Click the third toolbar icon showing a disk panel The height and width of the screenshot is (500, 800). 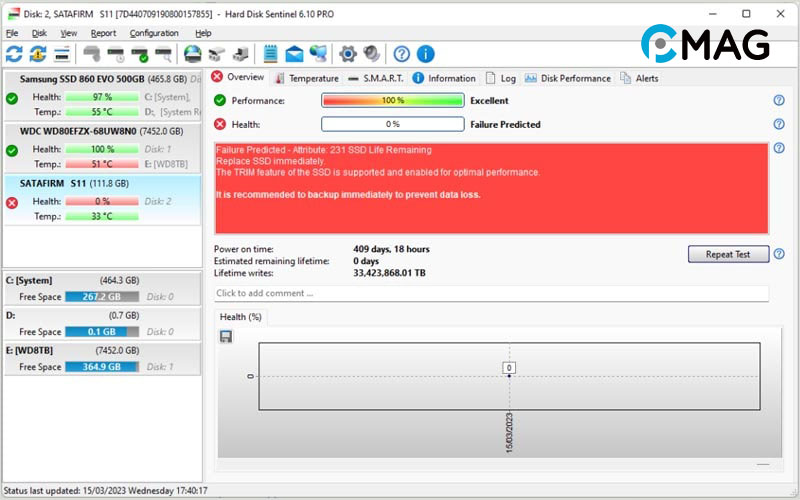tap(62, 54)
